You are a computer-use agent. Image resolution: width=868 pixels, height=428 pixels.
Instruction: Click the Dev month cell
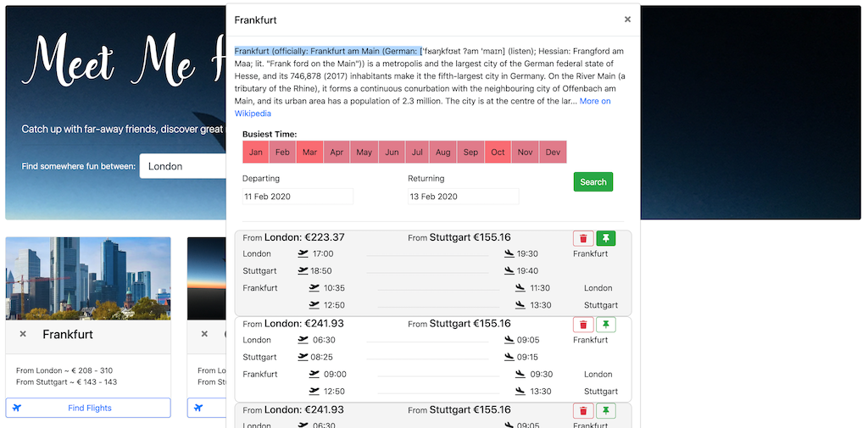pos(553,153)
